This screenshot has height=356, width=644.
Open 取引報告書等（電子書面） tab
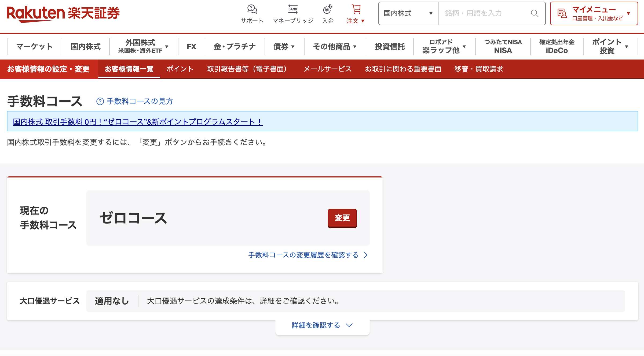[x=248, y=69]
